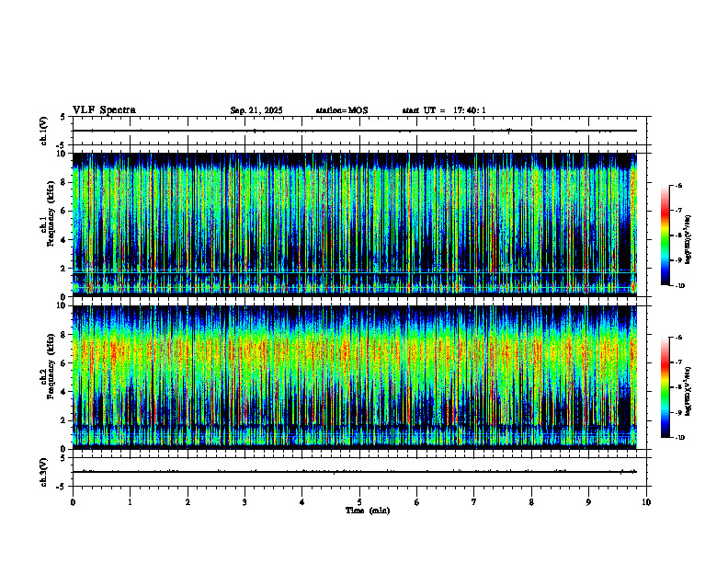
Task: Click the '-6' label on ch.1 color scale
Action: 678,185
